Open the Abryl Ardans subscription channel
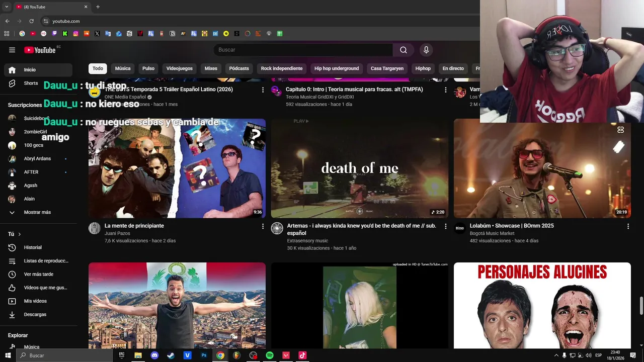 point(38,159)
